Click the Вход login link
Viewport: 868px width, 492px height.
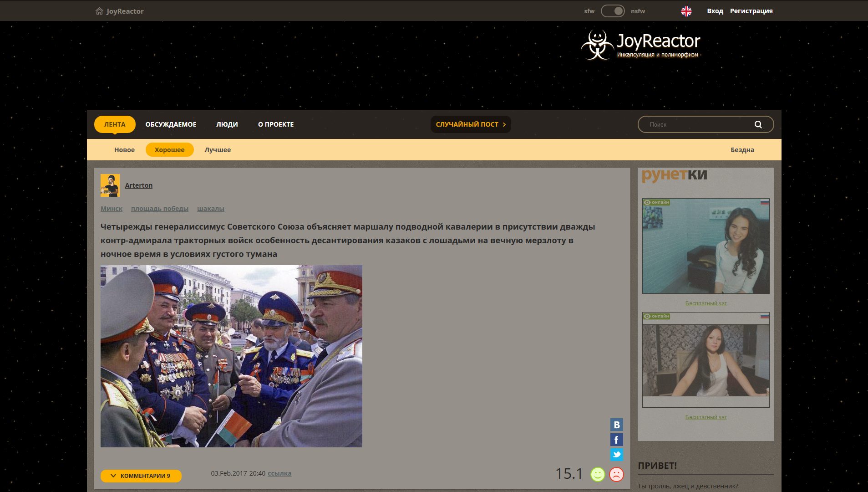click(715, 11)
